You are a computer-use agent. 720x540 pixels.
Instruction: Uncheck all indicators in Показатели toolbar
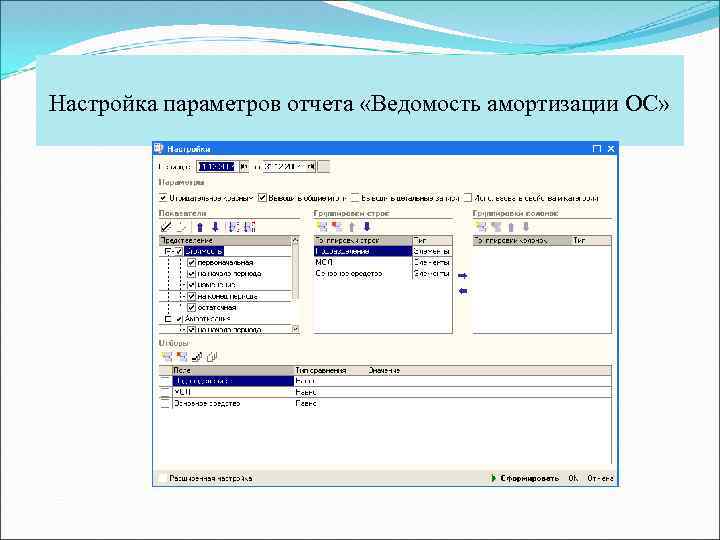coord(181,226)
